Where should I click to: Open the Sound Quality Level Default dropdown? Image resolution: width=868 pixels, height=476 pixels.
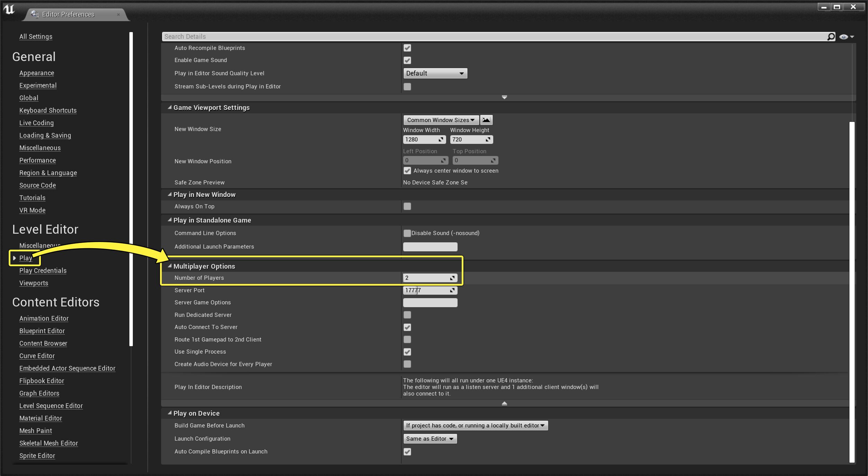[x=435, y=73]
